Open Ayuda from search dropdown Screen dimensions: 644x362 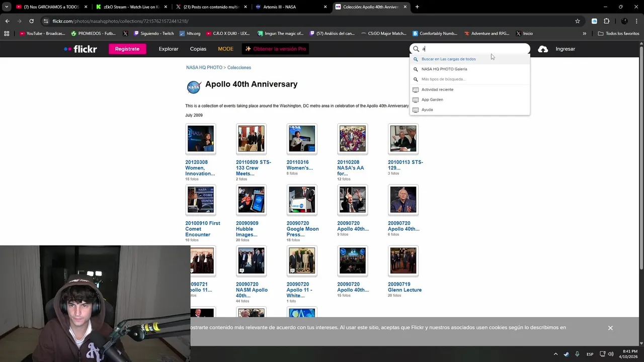[x=470, y=110]
